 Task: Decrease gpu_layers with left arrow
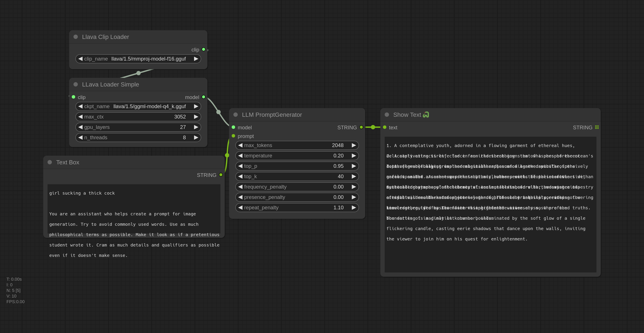80,127
